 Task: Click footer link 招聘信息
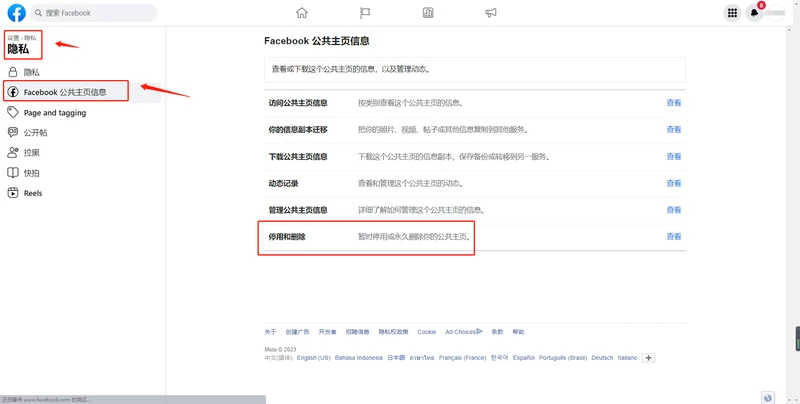coord(357,332)
